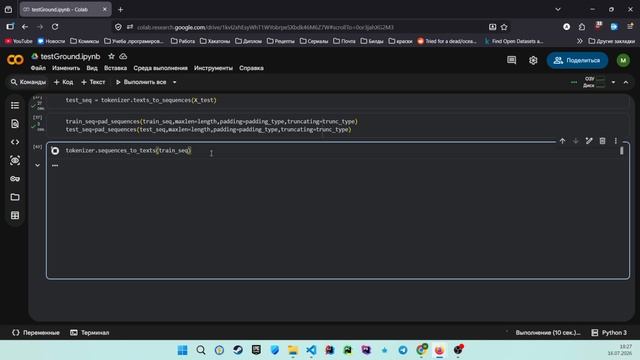Image resolution: width=640 pixels, height=360 pixels.
Task: Open the Windows Start menu
Action: coord(182,350)
